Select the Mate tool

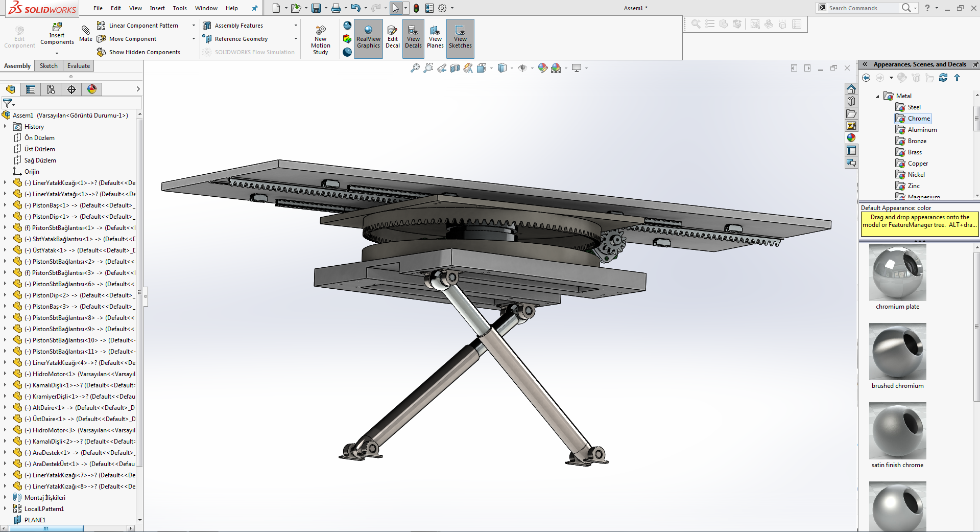point(86,33)
